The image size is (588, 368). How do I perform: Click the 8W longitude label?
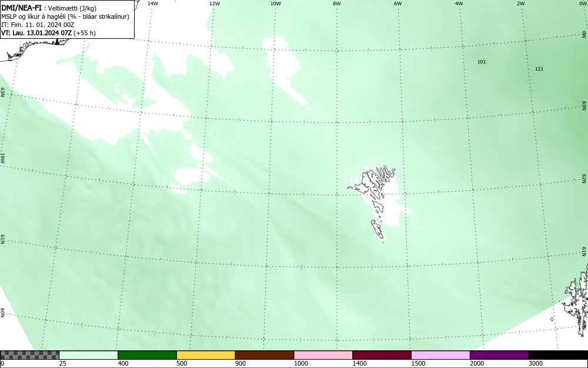(x=337, y=4)
